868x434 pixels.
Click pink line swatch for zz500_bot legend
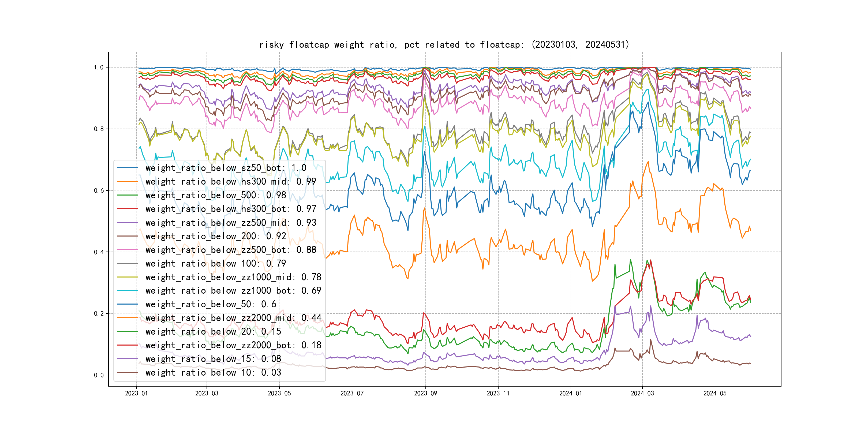(x=127, y=250)
